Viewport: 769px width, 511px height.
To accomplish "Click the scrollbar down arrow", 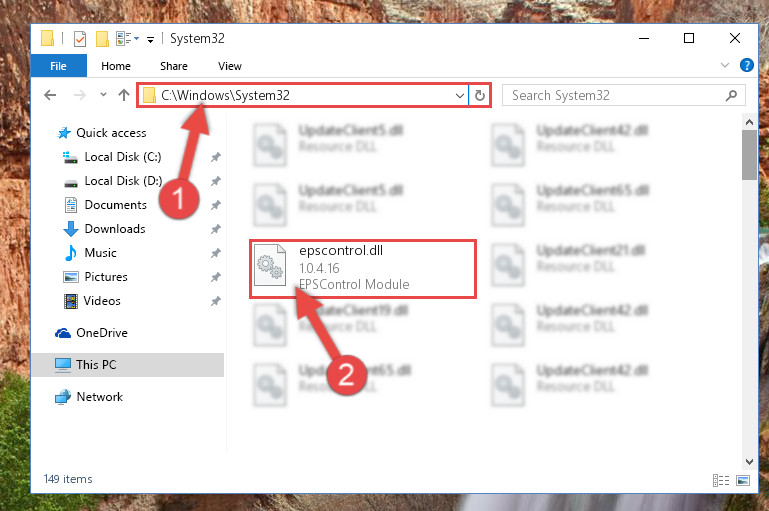I will click(749, 461).
